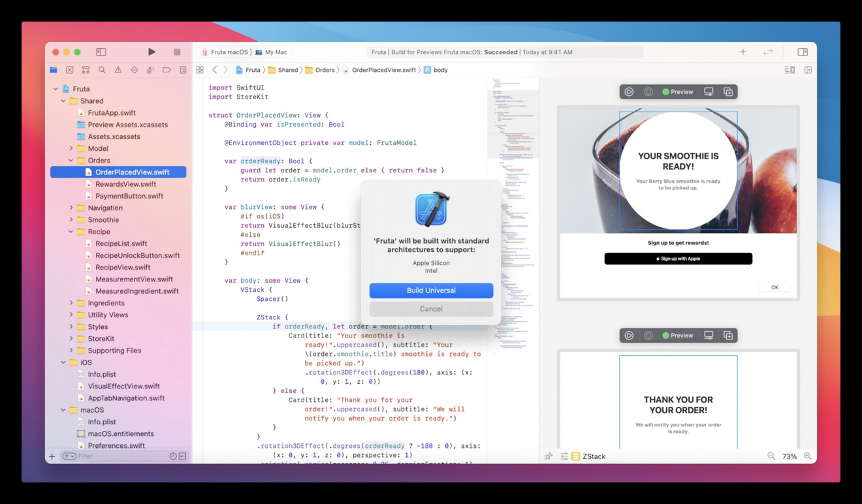This screenshot has height=504, width=862.
Task: Expand the Smoothie folder
Action: click(71, 220)
